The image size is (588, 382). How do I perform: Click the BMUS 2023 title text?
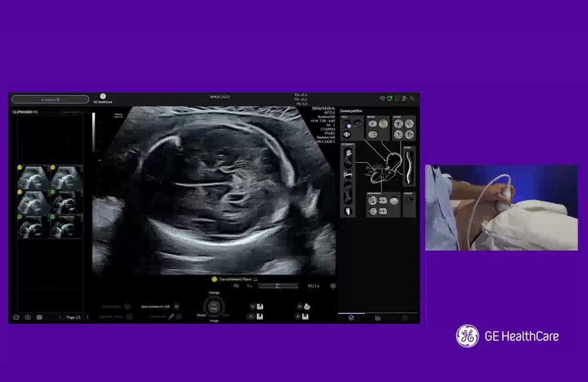(x=220, y=97)
